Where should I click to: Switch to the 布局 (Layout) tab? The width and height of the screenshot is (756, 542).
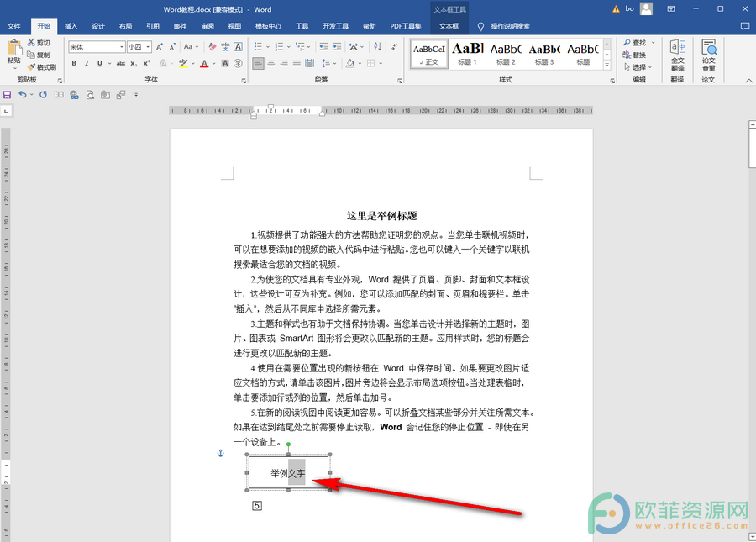125,26
